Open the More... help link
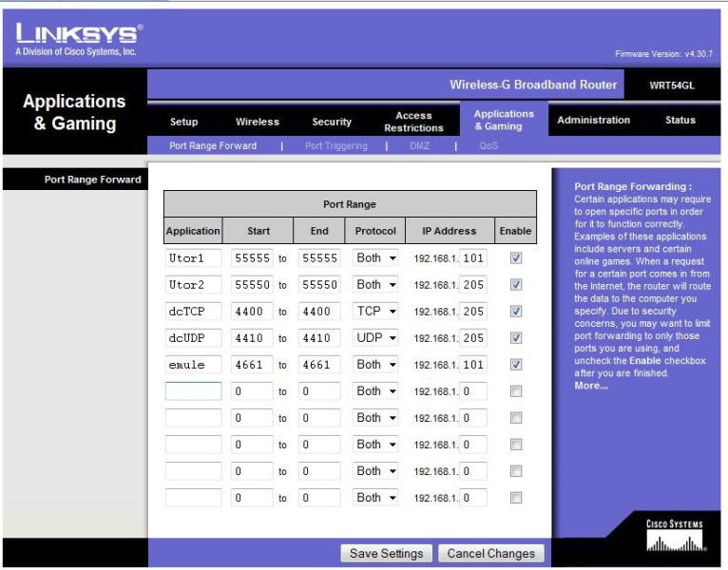The width and height of the screenshot is (728, 570). (590, 386)
